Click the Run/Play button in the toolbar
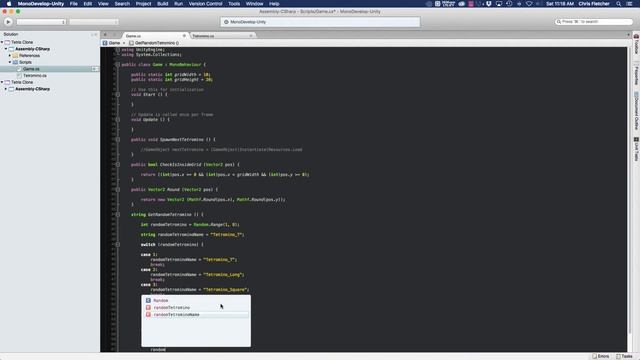 8,22
